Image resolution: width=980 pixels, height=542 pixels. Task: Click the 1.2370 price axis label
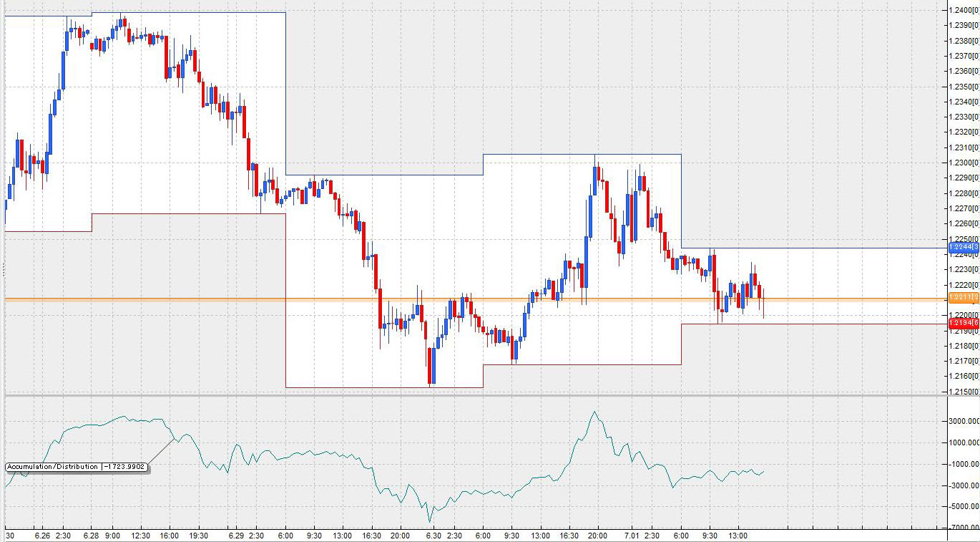[964, 56]
